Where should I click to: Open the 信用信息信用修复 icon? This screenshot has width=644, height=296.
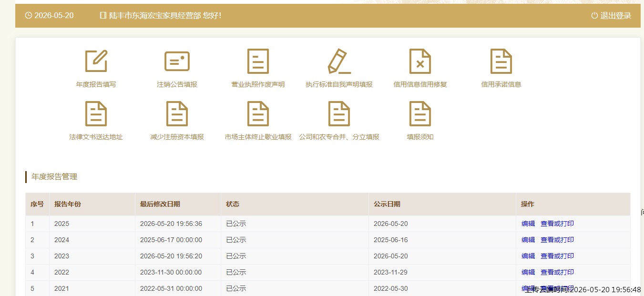420,61
